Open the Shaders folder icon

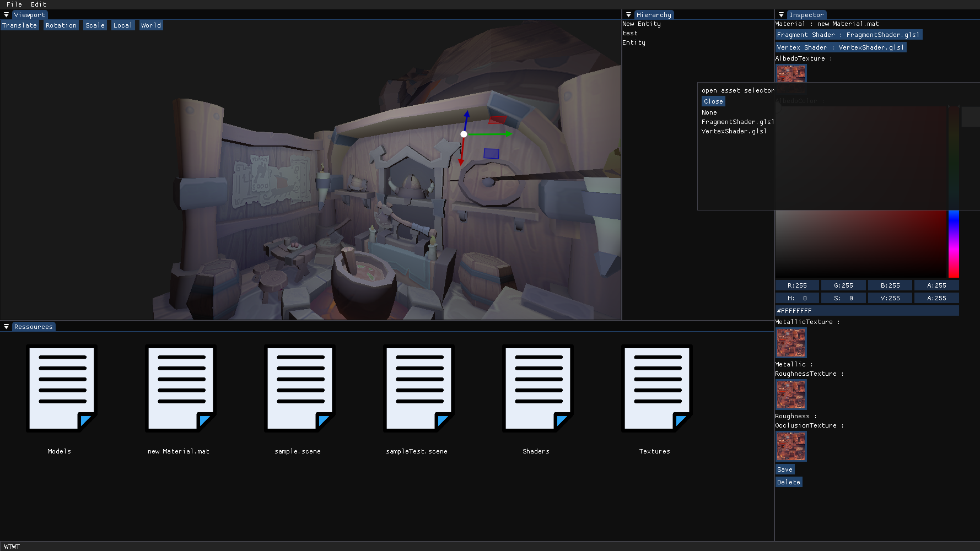point(538,388)
